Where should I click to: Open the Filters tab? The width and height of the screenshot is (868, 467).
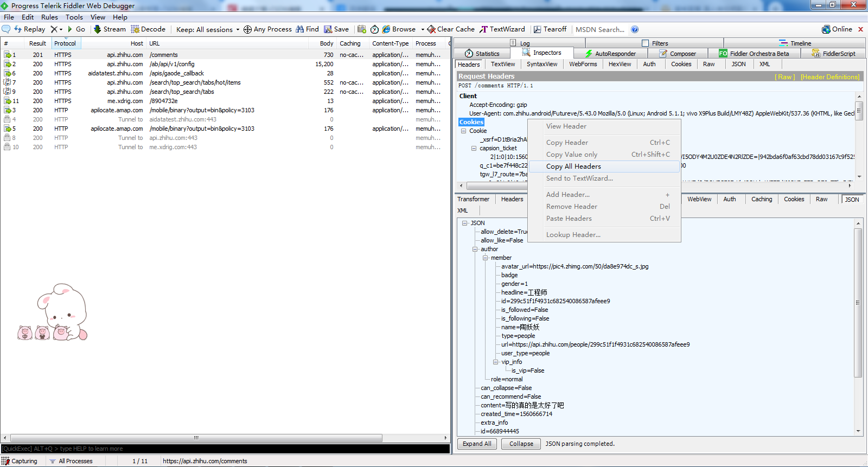coord(655,43)
